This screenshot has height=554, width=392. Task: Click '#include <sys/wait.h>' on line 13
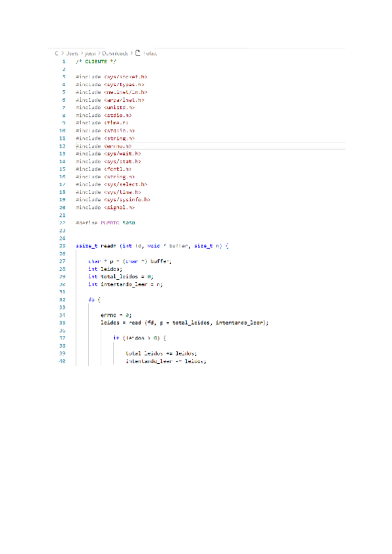pyautogui.click(x=108, y=154)
